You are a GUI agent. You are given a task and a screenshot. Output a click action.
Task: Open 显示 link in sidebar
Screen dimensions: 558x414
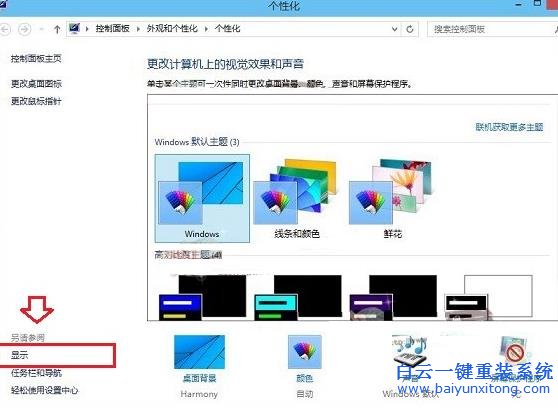(20, 355)
